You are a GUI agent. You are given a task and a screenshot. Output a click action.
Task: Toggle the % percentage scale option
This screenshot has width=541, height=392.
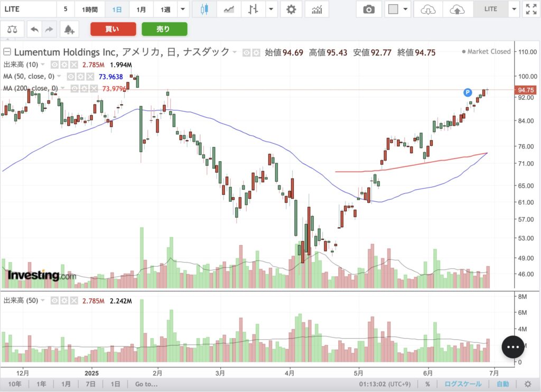coord(427,384)
